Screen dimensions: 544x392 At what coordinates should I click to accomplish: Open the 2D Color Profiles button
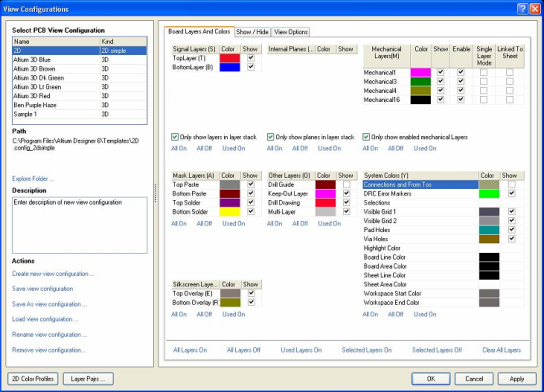(x=33, y=379)
